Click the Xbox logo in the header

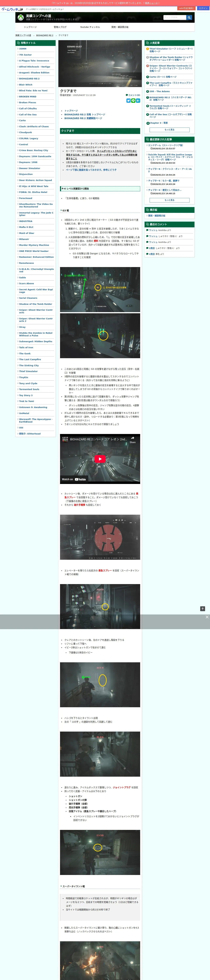pyautogui.click(x=21, y=17)
